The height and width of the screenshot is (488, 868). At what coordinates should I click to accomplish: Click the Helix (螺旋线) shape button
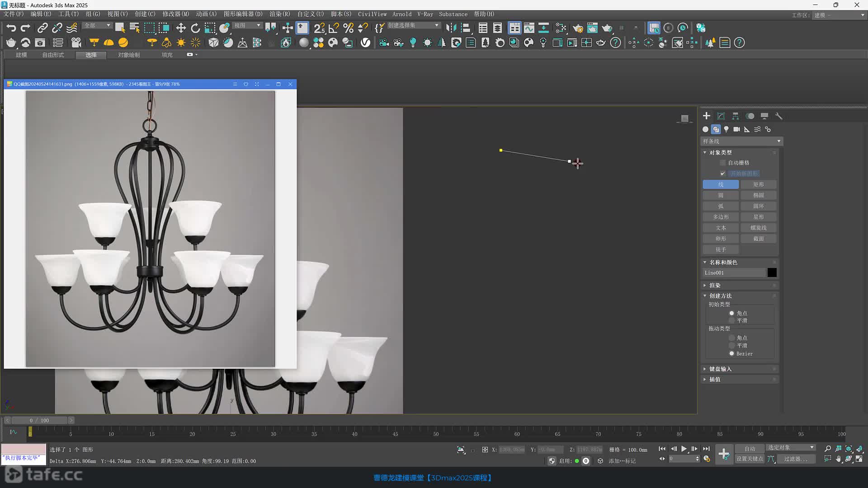coord(759,228)
